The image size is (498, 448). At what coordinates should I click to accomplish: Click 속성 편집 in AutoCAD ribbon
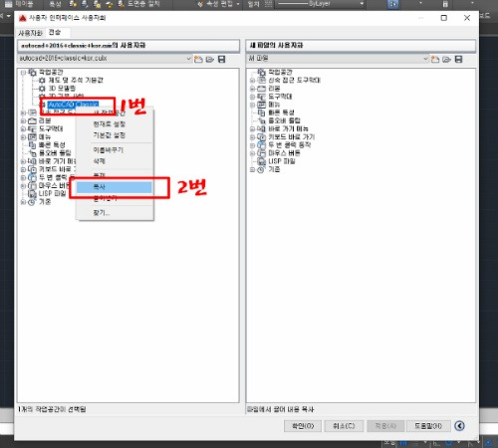click(x=218, y=4)
